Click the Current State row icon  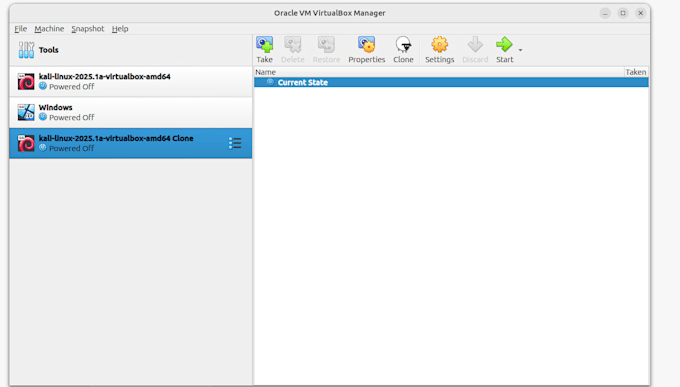click(x=270, y=82)
